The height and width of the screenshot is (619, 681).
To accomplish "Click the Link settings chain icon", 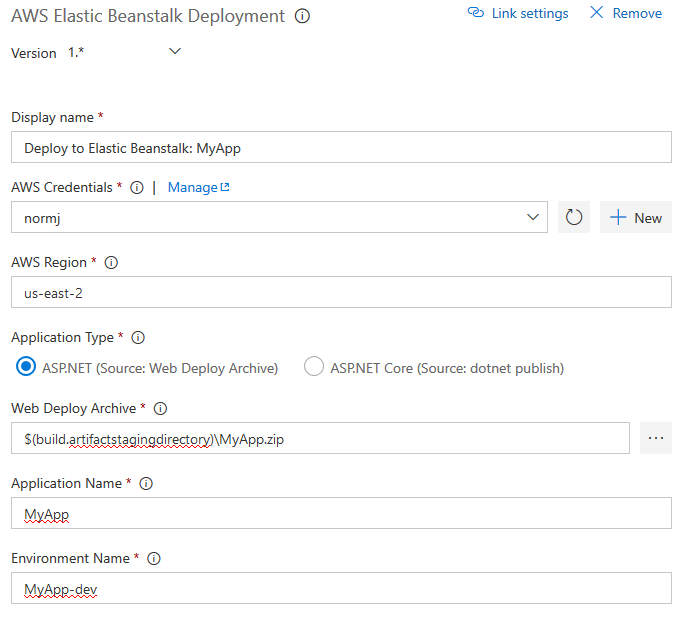I will [x=476, y=13].
